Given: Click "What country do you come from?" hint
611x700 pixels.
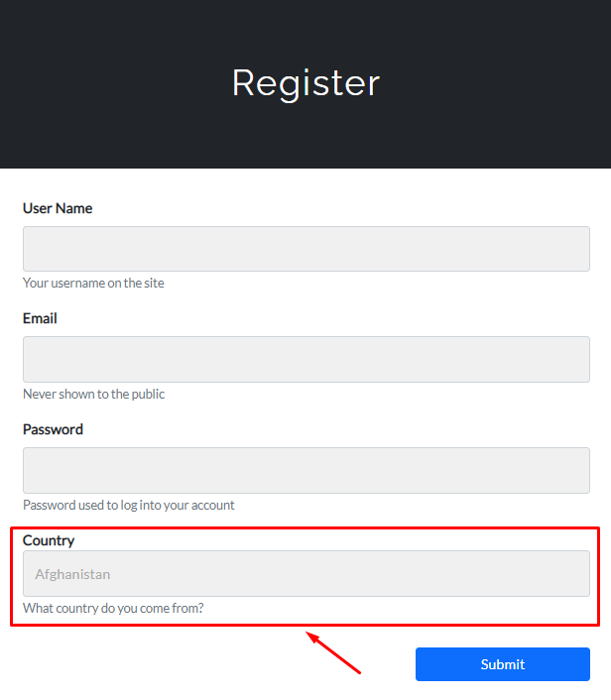Looking at the screenshot, I should 113,608.
